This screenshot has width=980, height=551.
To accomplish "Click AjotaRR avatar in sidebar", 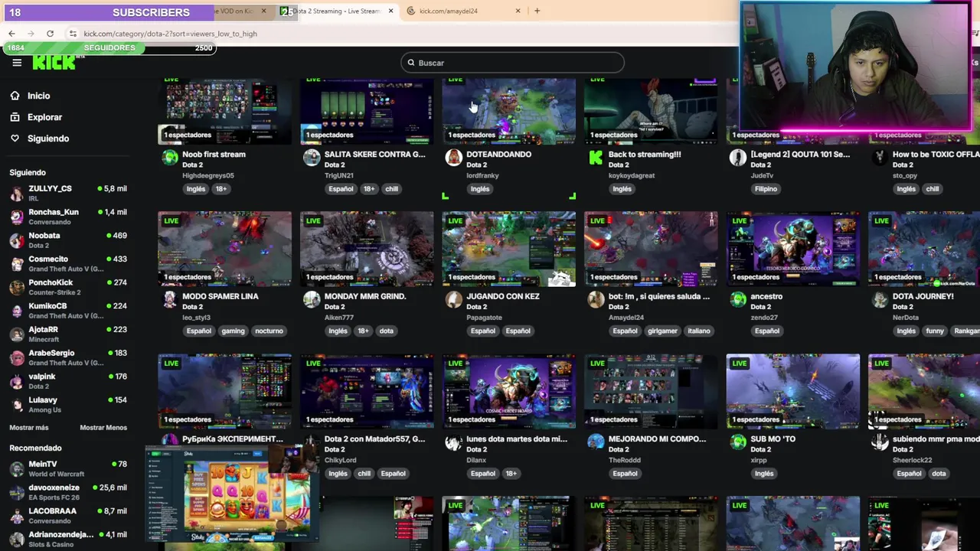I will [17, 334].
